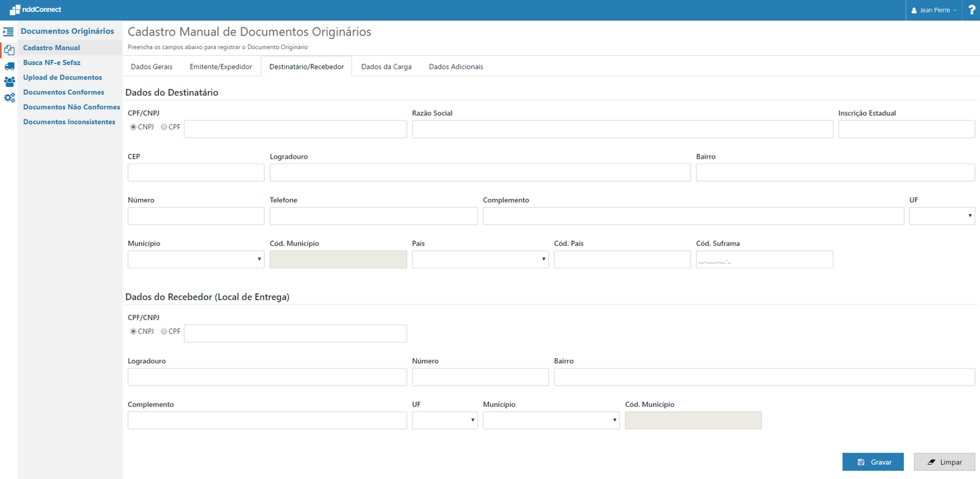Go to the Emitente/Expedidor tab

point(221,67)
